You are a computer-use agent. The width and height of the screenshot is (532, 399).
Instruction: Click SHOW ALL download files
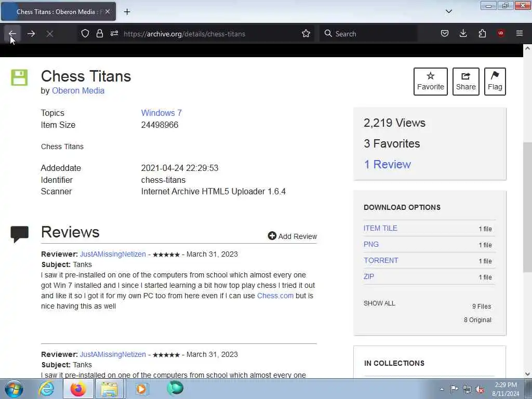(x=379, y=303)
